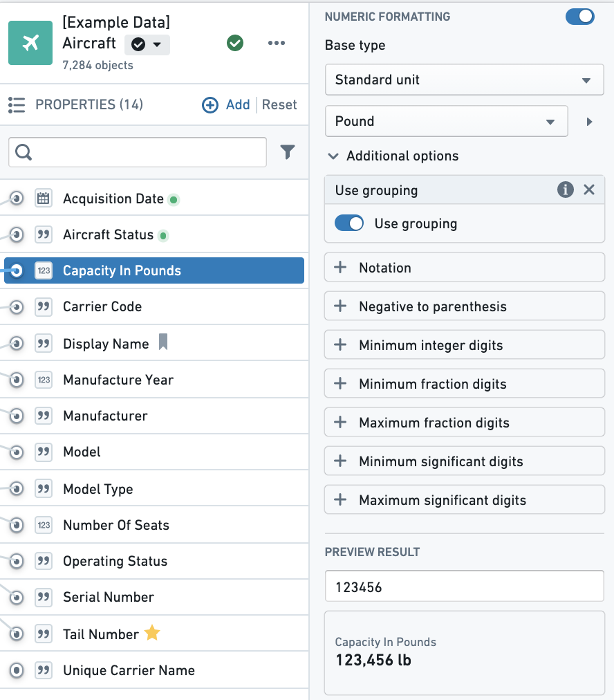Image resolution: width=614 pixels, height=700 pixels.
Task: Click the green Aircraft airplane icon
Action: pyautogui.click(x=30, y=43)
